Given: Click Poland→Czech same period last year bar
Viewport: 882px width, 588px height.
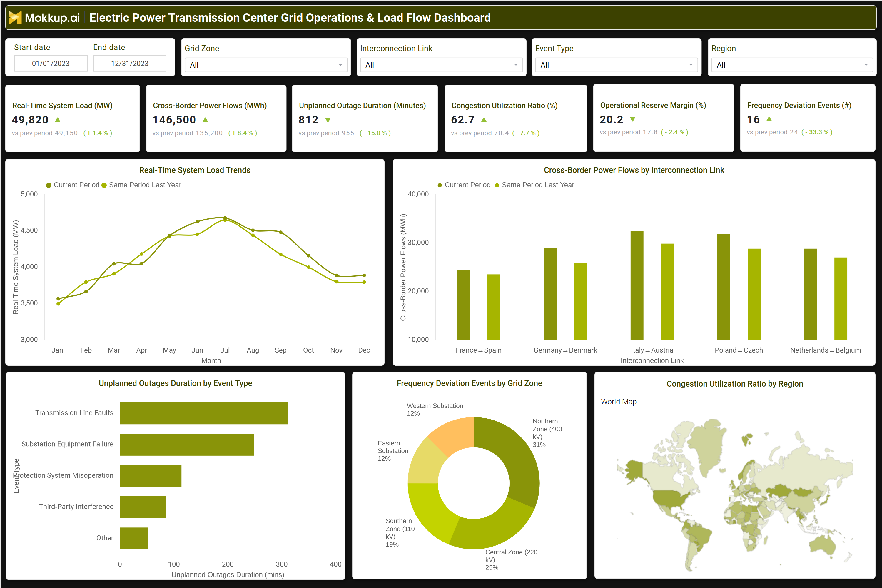Looking at the screenshot, I should click(754, 294).
